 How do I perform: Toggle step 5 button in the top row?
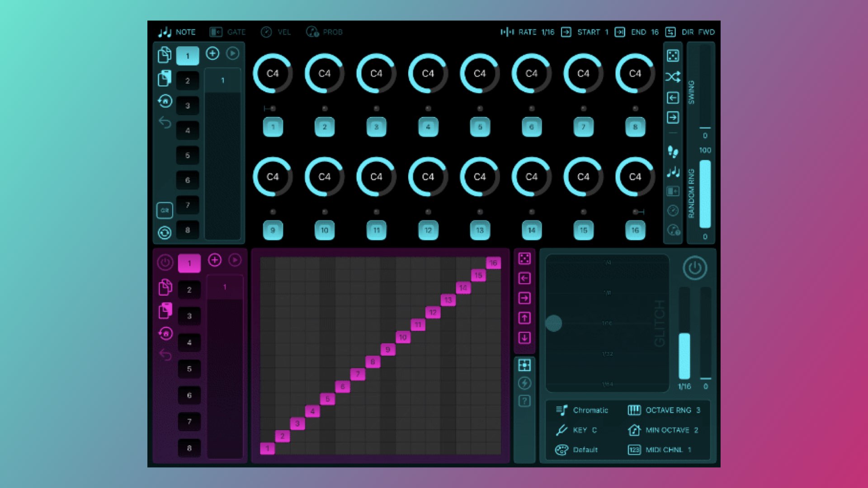point(480,127)
